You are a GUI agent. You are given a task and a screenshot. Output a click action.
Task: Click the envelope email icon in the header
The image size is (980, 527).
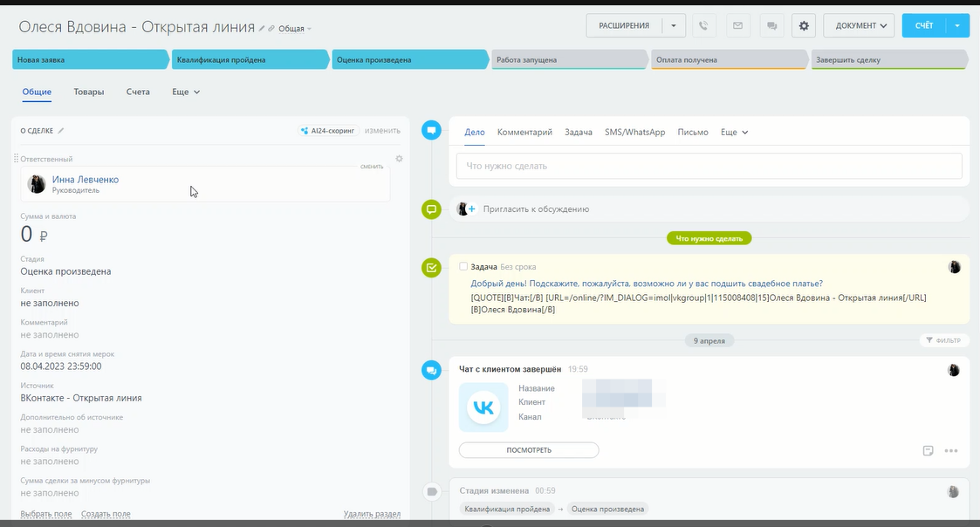coord(737,26)
